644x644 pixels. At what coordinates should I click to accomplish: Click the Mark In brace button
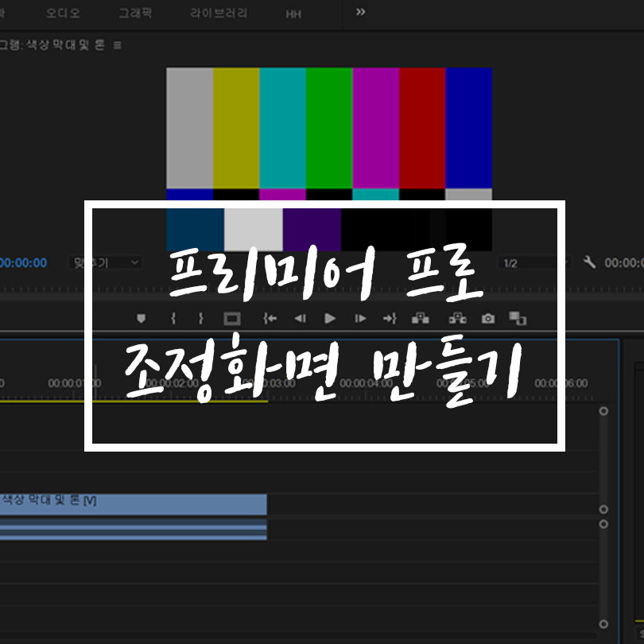pos(173,318)
